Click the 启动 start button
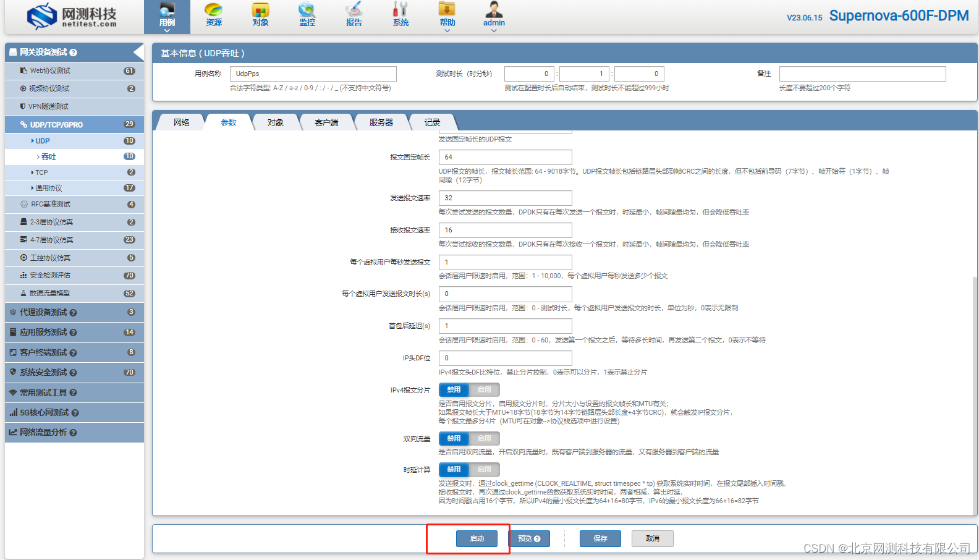The width and height of the screenshot is (979, 560). click(x=477, y=539)
